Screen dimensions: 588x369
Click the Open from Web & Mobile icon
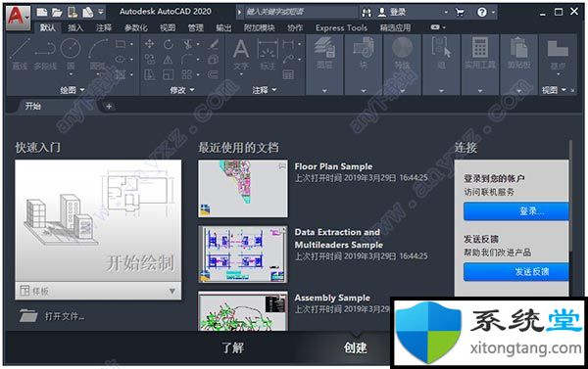(73, 13)
